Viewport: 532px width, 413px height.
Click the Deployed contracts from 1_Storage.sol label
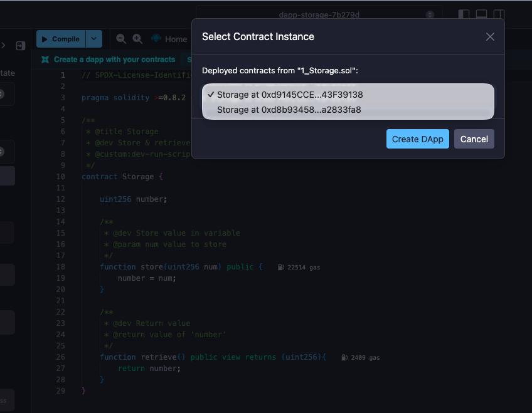(x=280, y=70)
